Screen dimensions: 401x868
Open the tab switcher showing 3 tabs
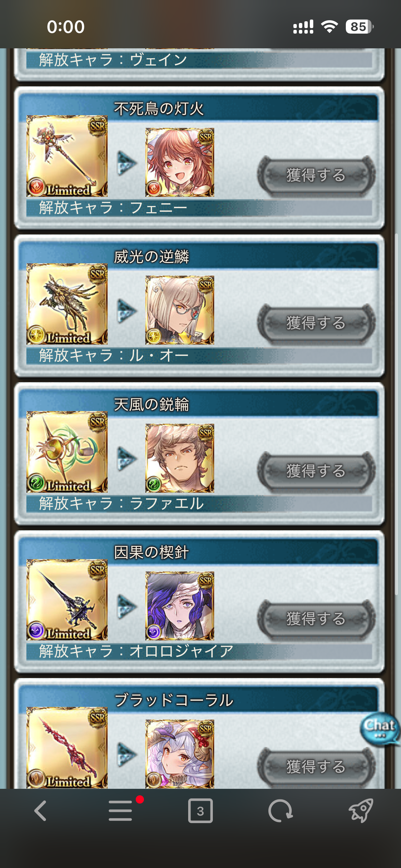200,811
